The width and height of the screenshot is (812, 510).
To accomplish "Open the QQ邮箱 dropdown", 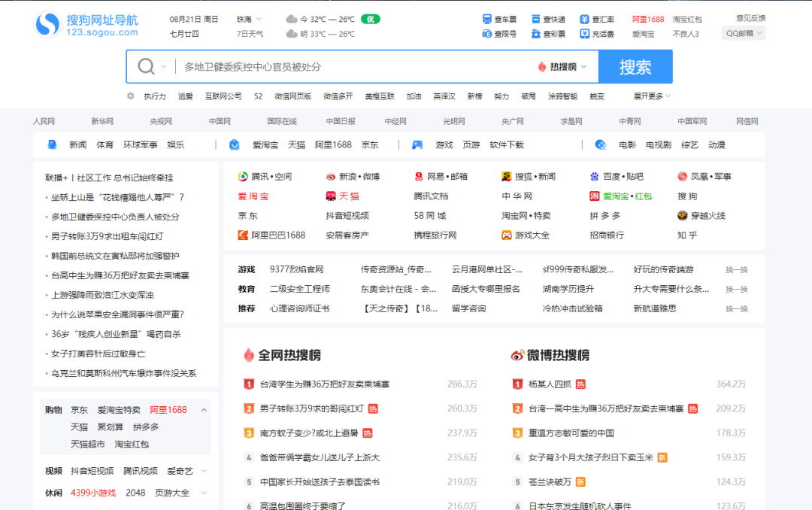I will (743, 32).
